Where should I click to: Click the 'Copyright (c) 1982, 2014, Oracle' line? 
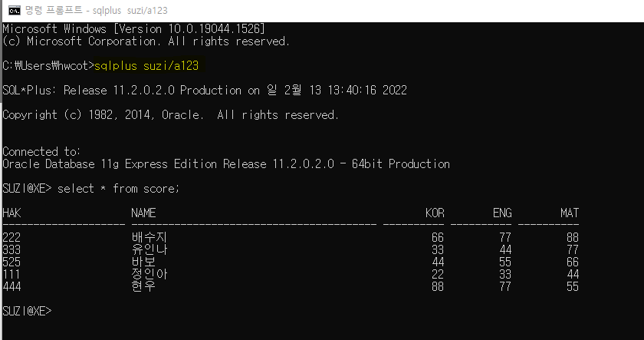pyautogui.click(x=171, y=114)
